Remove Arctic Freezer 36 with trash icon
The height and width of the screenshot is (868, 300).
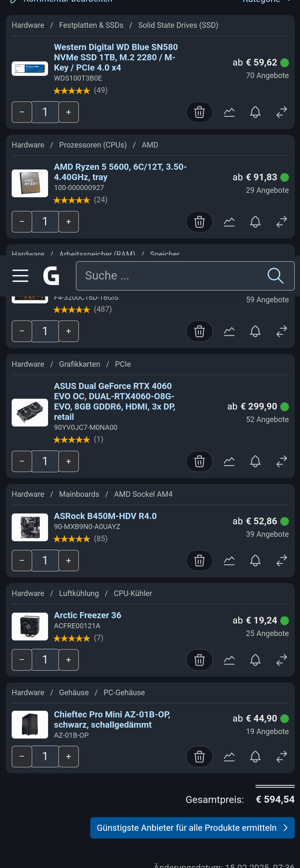tap(199, 659)
